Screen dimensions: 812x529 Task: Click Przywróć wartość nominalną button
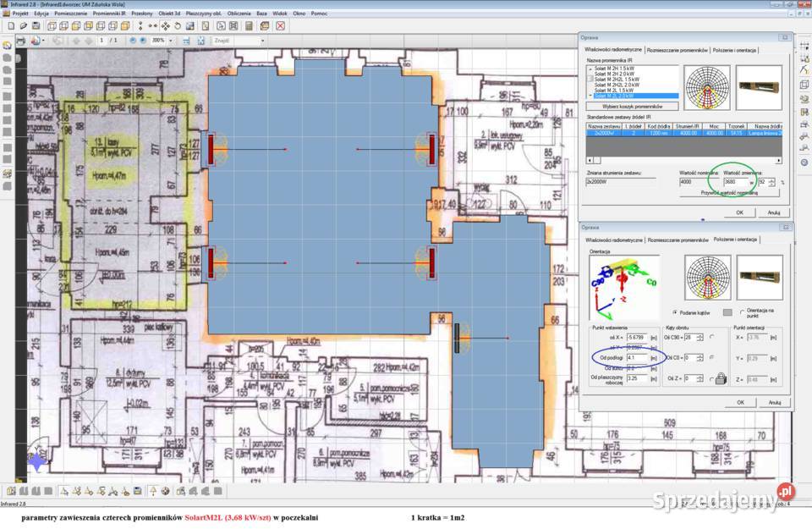[x=728, y=192]
